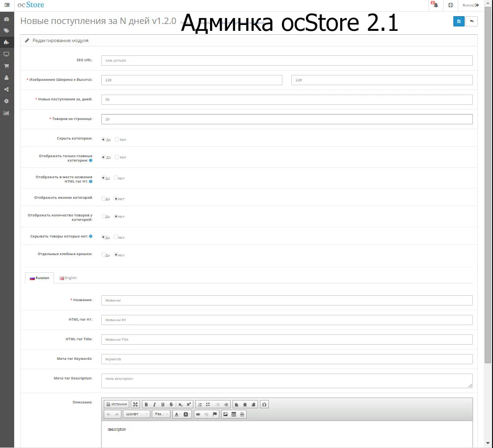Open the background color picker dropdown
This screenshot has width=493, height=448.
tap(187, 414)
